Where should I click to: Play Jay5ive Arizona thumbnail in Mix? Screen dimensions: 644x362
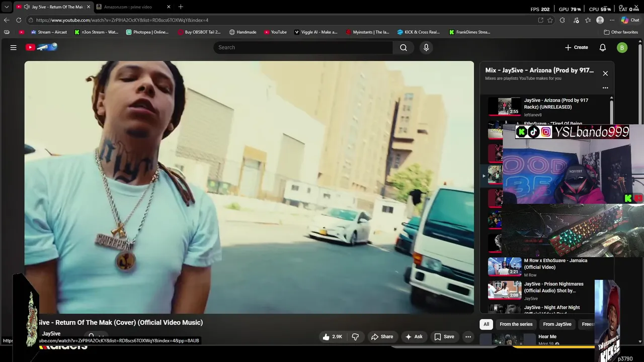505,106
